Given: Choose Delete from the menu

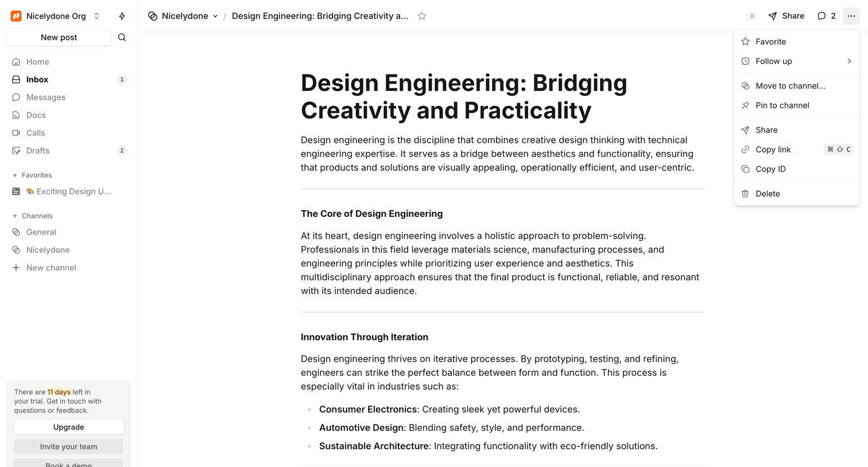Looking at the screenshot, I should pyautogui.click(x=796, y=194).
